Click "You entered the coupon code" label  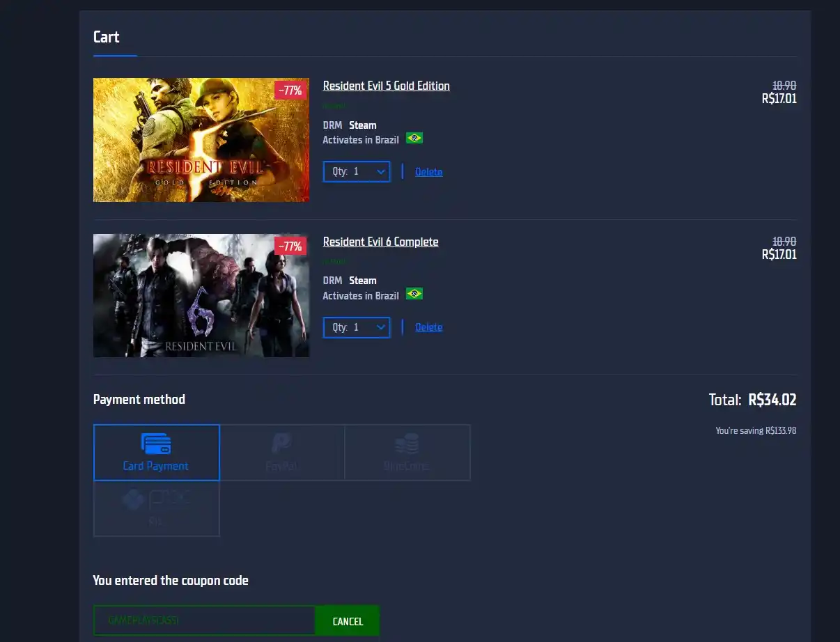[171, 580]
